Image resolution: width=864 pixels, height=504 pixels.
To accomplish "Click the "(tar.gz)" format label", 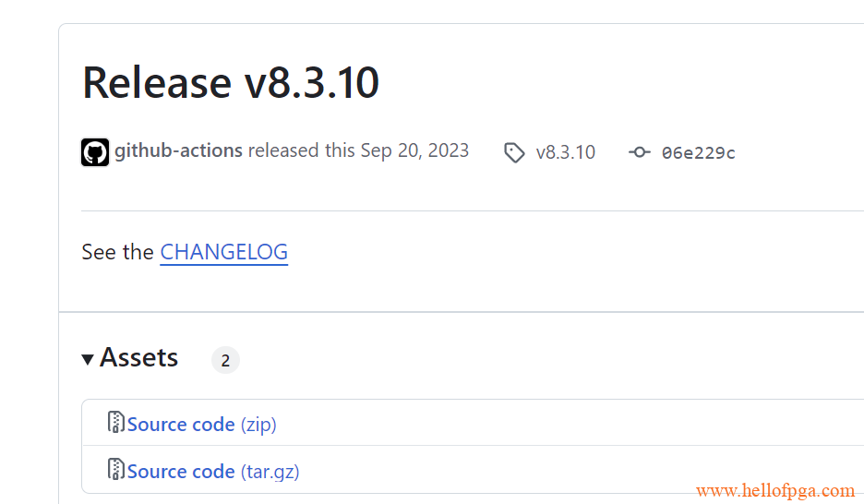I will click(270, 472).
